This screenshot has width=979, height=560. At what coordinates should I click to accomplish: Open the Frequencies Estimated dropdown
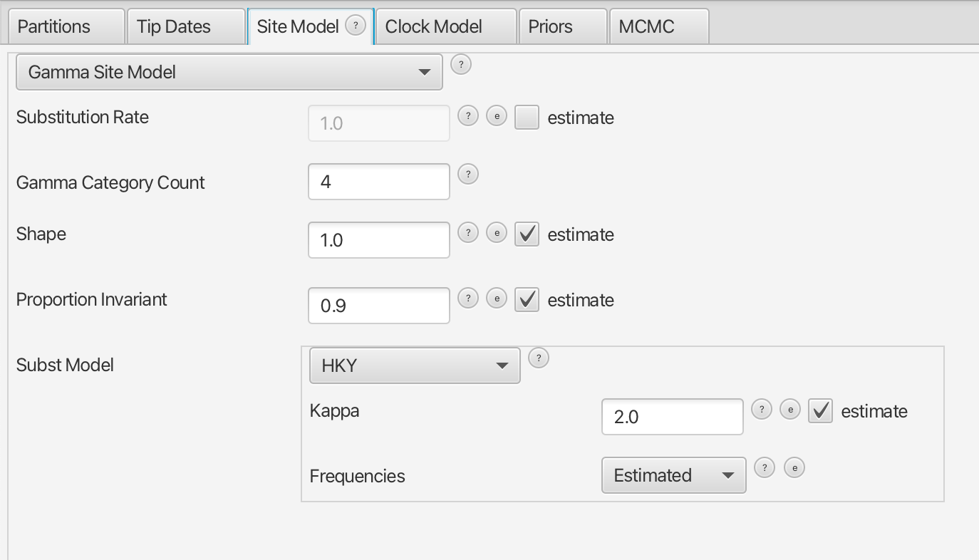pos(674,475)
